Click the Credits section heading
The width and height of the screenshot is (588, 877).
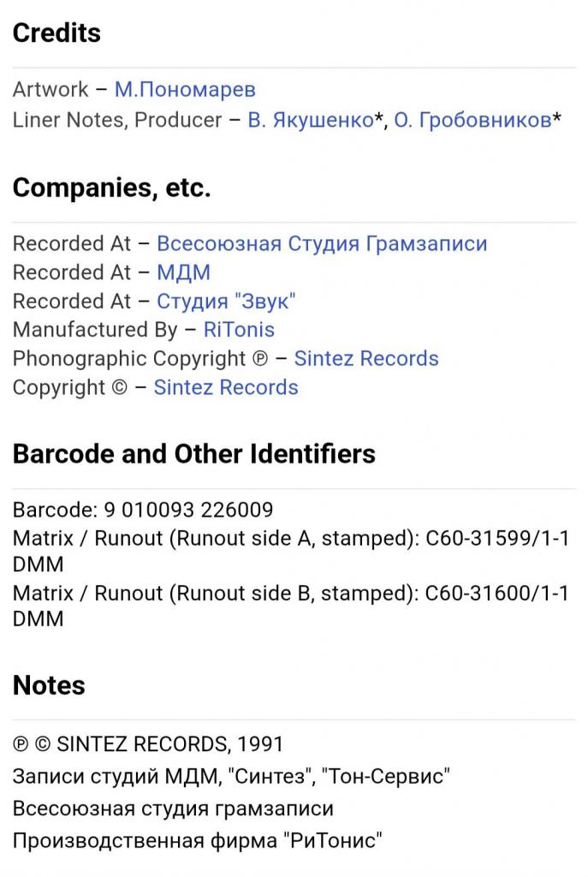point(56,33)
